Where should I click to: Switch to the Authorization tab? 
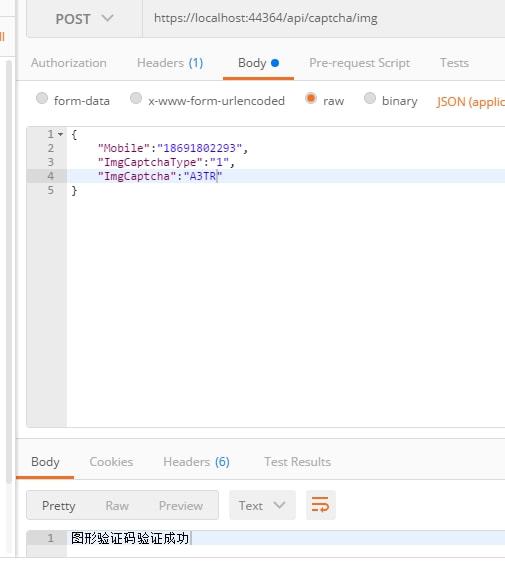pyautogui.click(x=69, y=63)
